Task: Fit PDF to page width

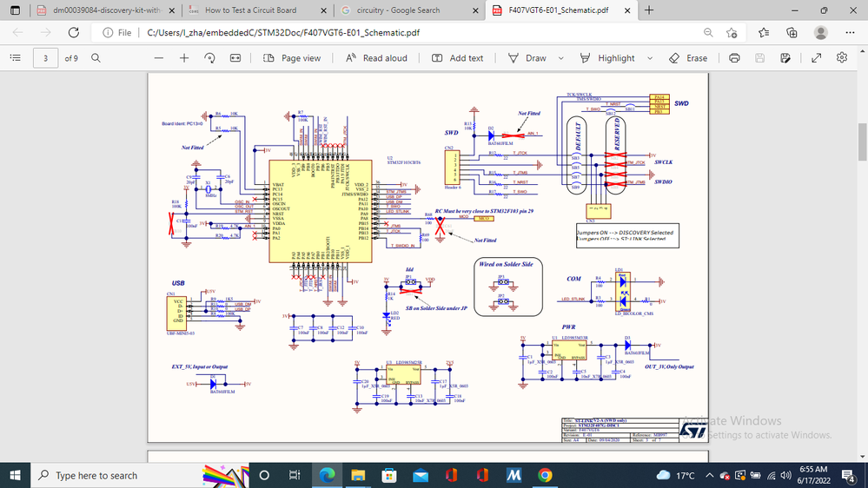Action: [235, 58]
